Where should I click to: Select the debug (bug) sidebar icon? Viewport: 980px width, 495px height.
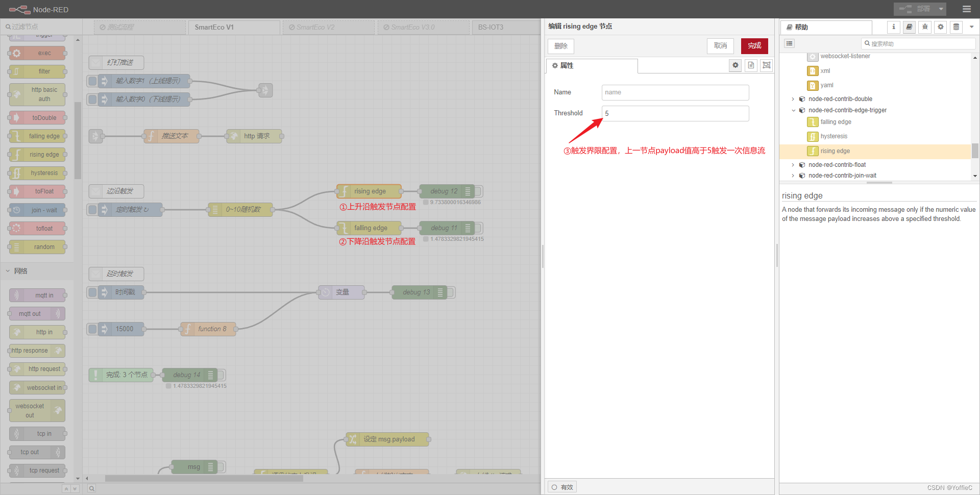click(x=924, y=27)
